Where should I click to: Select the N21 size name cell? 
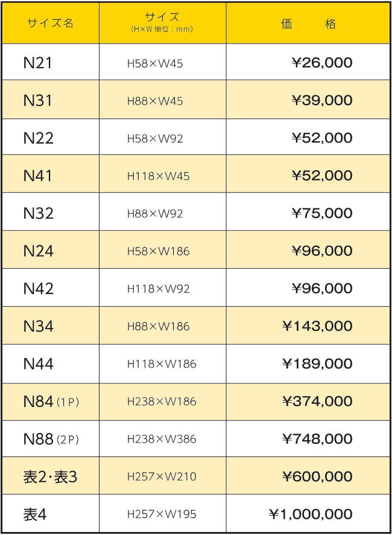37,63
